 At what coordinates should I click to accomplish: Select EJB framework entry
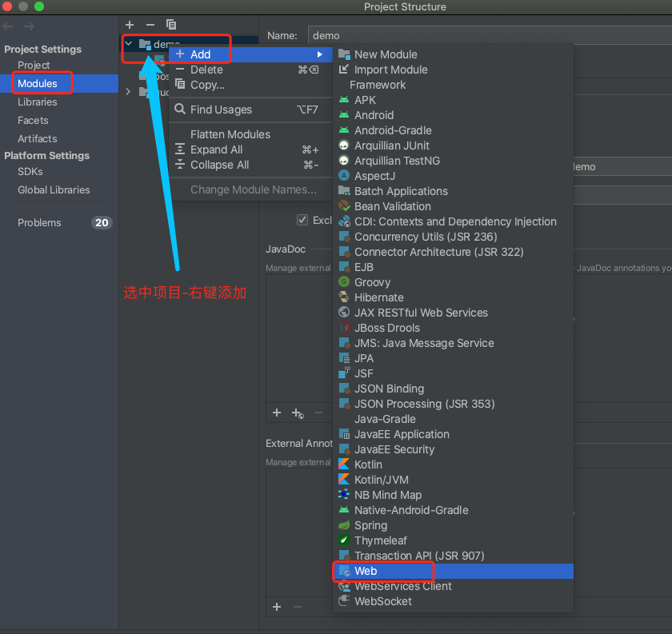(453, 267)
